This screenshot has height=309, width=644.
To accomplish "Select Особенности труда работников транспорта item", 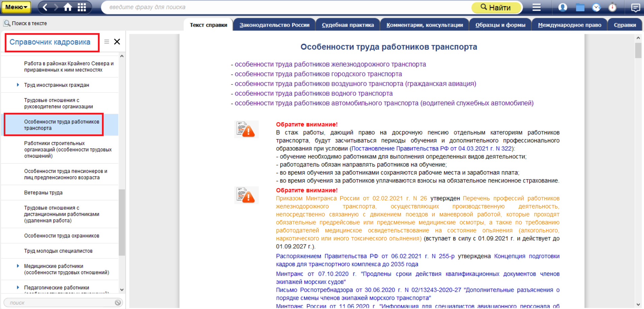I will 60,125.
